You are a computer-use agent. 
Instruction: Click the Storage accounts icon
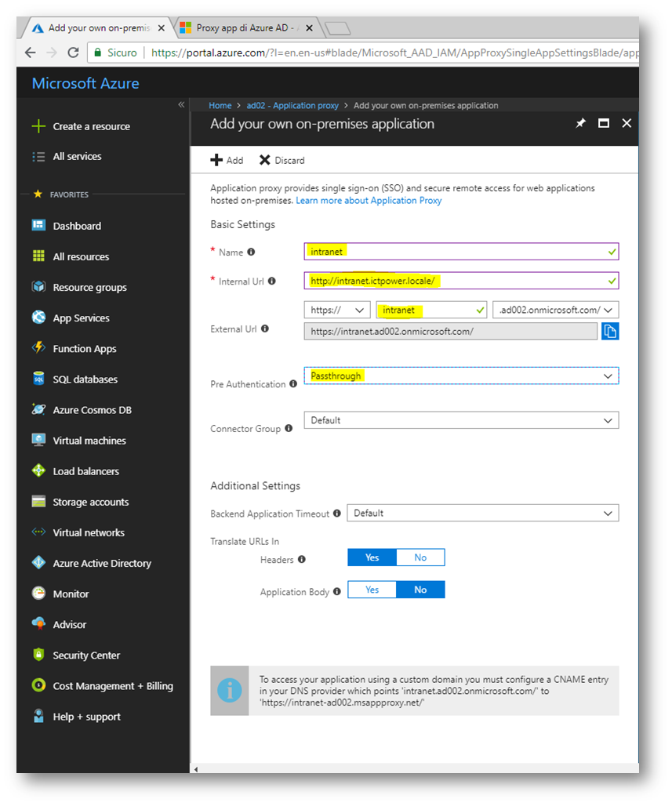click(x=38, y=501)
